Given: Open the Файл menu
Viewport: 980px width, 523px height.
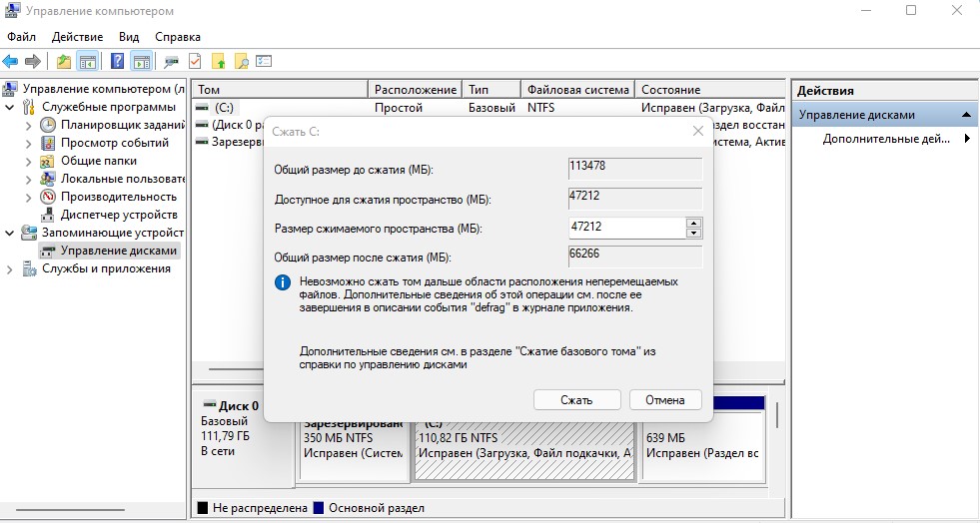Looking at the screenshot, I should click(21, 37).
